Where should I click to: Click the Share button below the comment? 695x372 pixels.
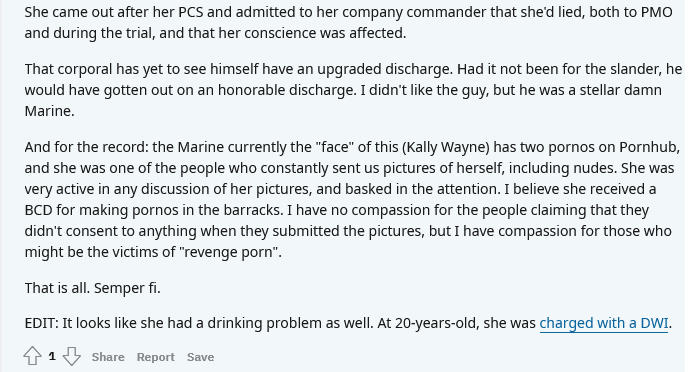(108, 357)
